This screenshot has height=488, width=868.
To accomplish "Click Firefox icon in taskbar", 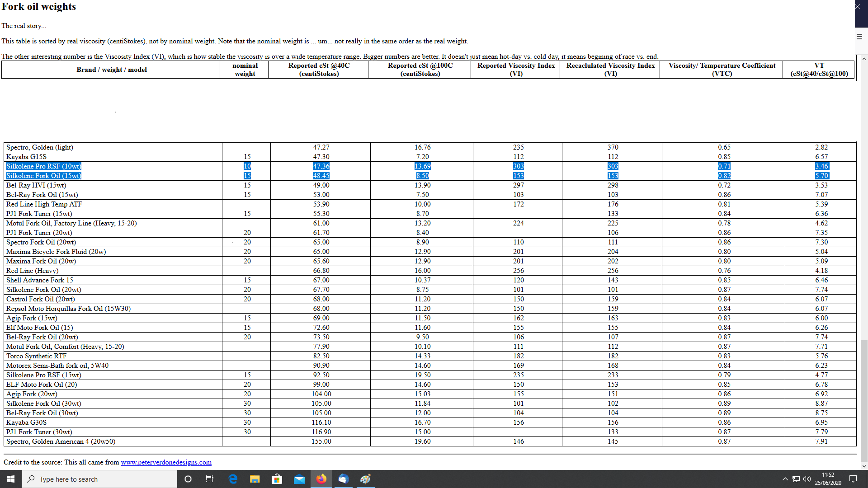I will [x=321, y=479].
